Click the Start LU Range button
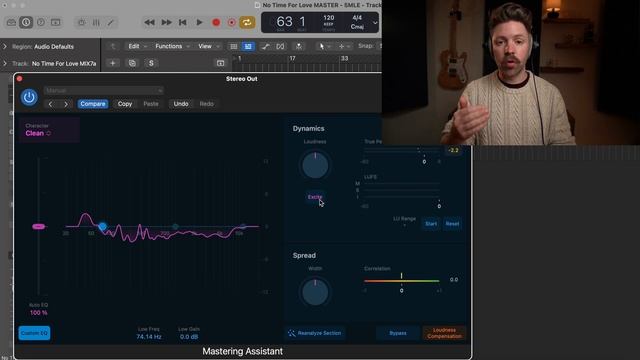Screen dimensions: 640x360 [431, 224]
